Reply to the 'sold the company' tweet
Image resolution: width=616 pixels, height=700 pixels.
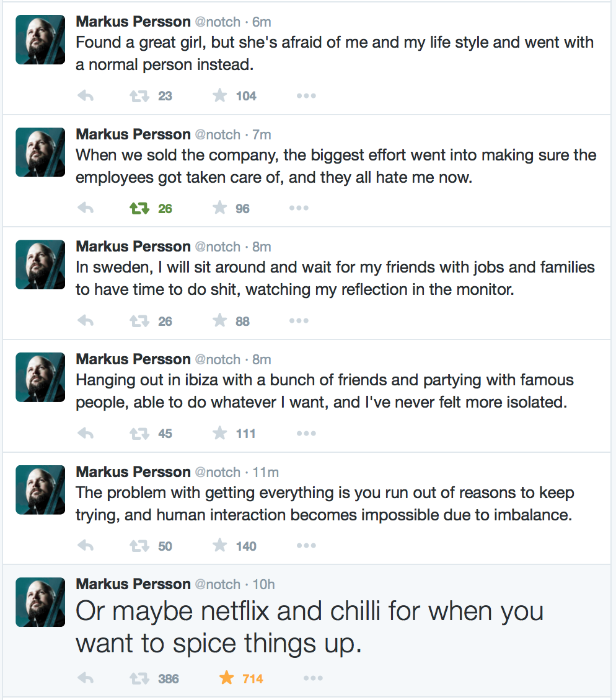[86, 209]
